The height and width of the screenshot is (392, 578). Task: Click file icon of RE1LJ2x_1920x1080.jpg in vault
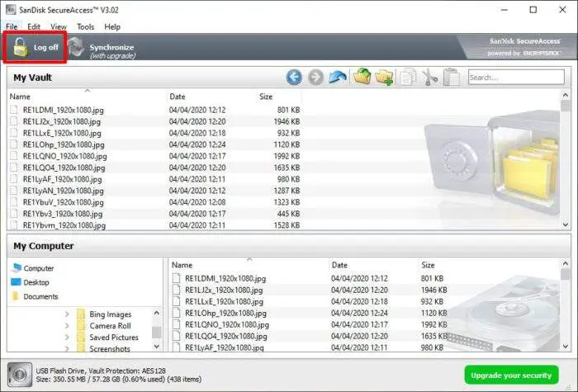[14, 121]
